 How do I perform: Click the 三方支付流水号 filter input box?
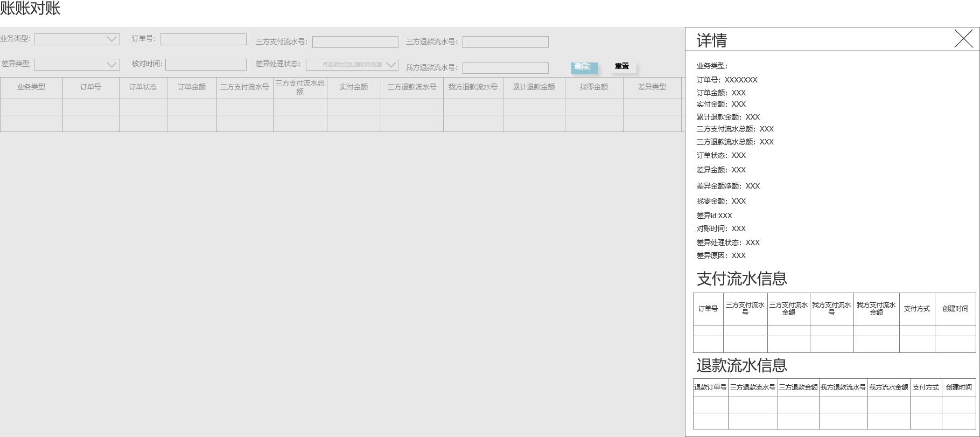point(355,42)
